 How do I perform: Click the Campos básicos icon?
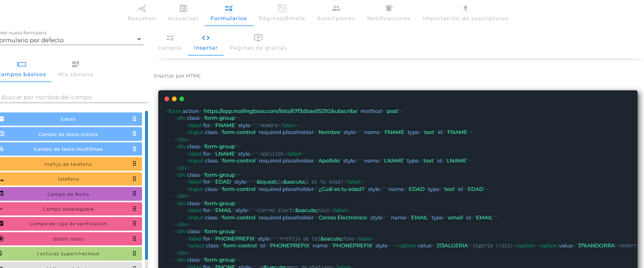(x=22, y=64)
